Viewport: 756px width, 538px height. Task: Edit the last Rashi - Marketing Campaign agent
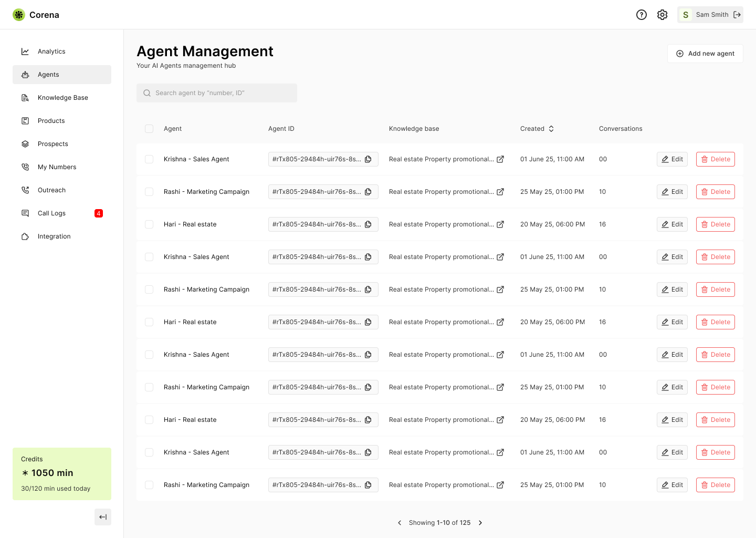(672, 485)
